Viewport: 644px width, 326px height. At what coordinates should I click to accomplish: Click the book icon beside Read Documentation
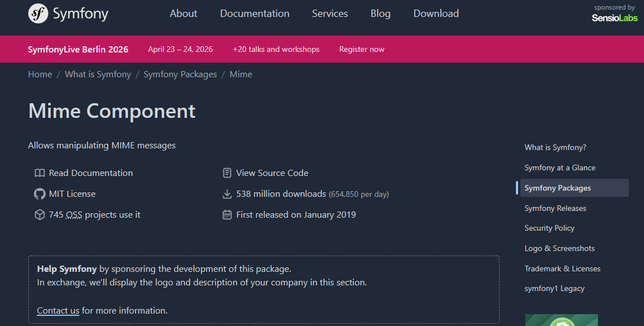(40, 173)
